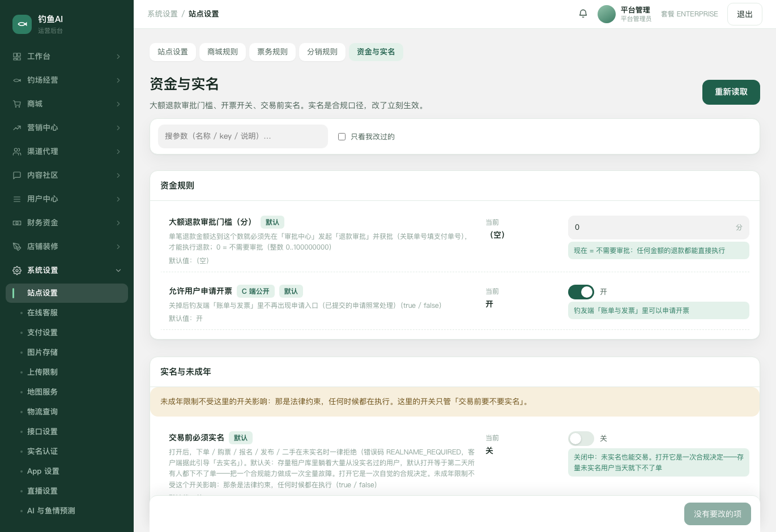Click the 营销中心 trend icon
The height and width of the screenshot is (532, 776).
17,128
